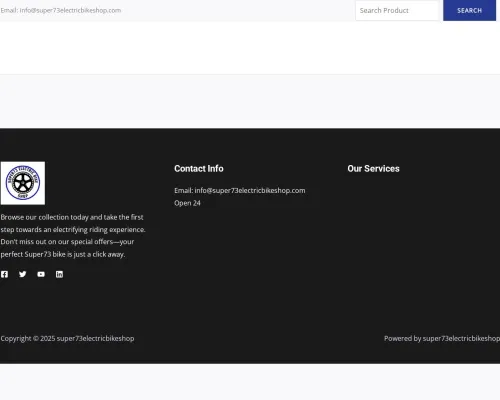Select the Contact Info heading
The width and height of the screenshot is (500, 400).
click(199, 169)
